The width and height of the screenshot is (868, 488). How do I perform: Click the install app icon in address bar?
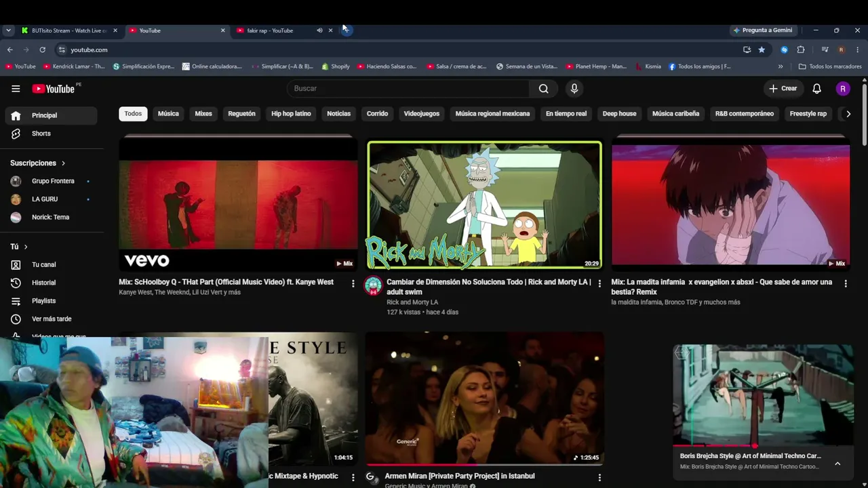tap(747, 49)
